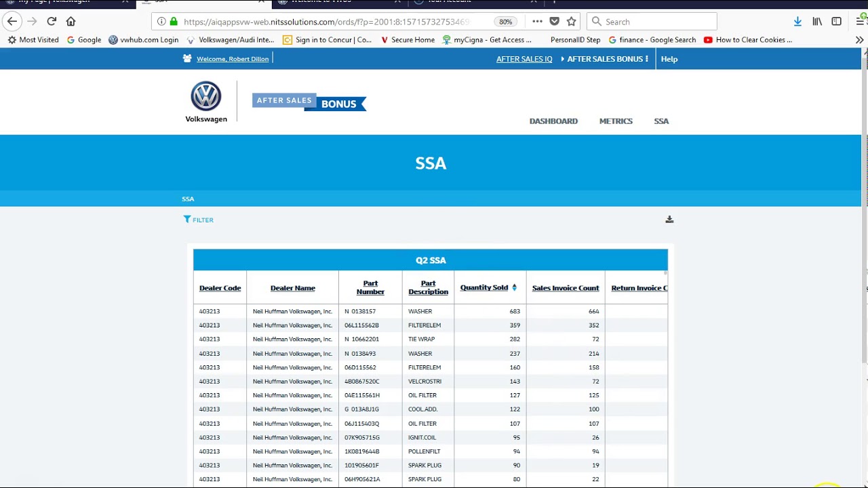Click the COOL.ADD. description cell
The width and height of the screenshot is (868, 488).
(422, 409)
